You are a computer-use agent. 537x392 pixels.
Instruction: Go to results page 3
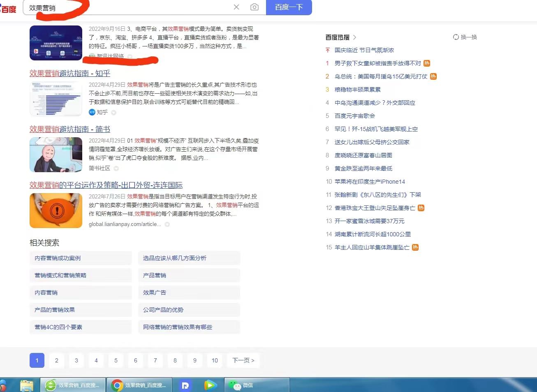76,360
